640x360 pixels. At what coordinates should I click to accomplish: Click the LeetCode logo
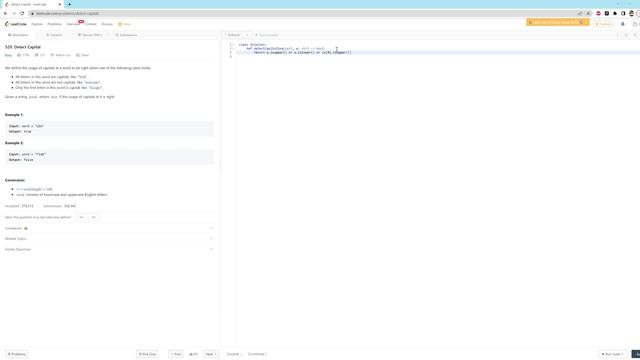click(x=16, y=24)
